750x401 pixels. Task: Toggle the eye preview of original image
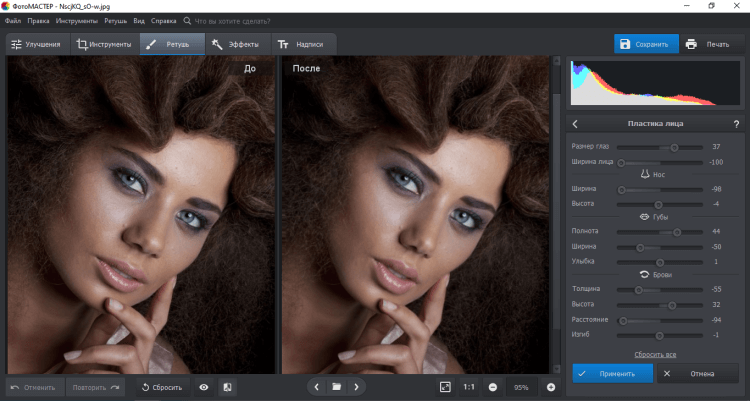click(204, 387)
